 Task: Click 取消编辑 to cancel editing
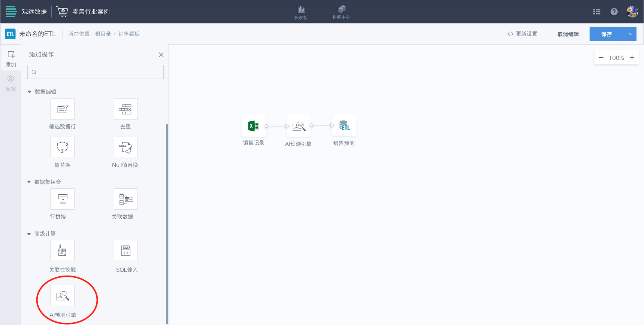pyautogui.click(x=568, y=34)
